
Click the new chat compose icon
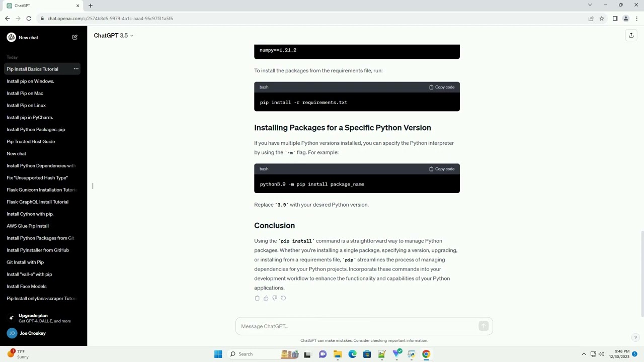(x=75, y=37)
